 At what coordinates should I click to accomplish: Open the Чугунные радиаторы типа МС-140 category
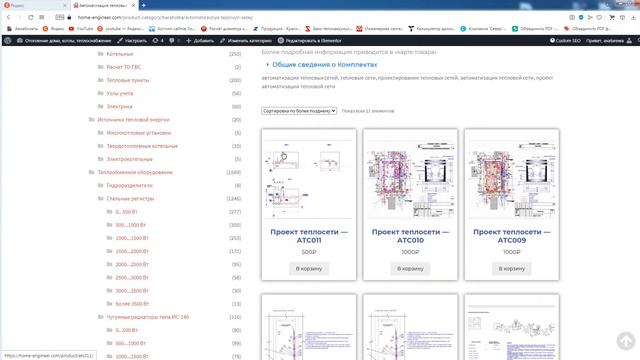click(x=148, y=317)
